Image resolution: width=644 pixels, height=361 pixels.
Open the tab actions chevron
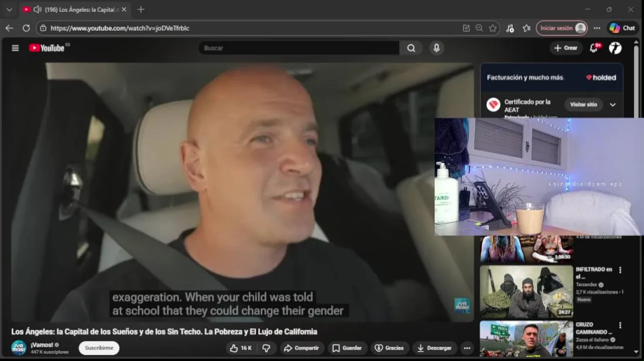(x=9, y=10)
